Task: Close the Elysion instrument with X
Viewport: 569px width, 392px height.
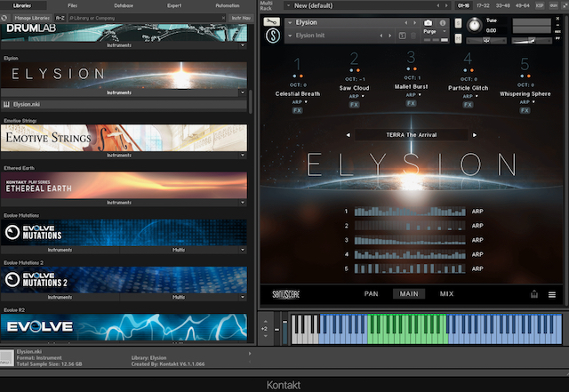Action: 557,19
